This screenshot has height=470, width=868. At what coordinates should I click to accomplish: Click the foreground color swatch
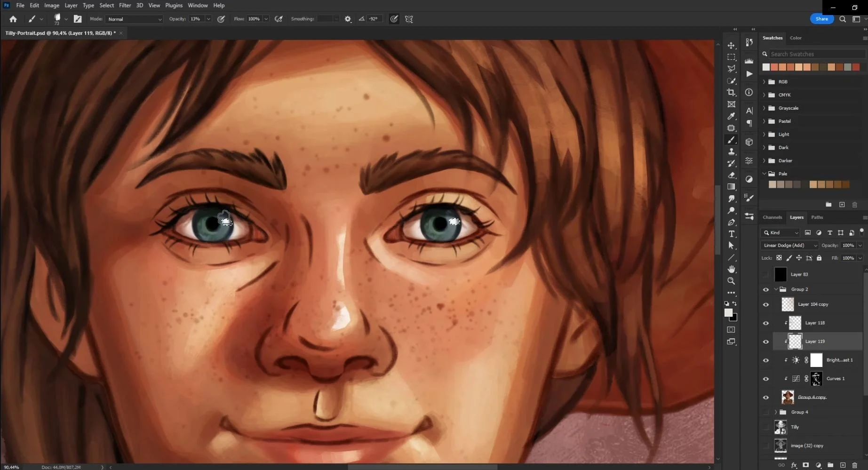[728, 313]
